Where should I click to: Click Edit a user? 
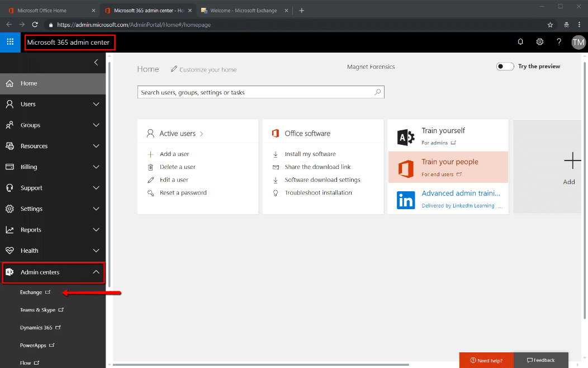174,180
